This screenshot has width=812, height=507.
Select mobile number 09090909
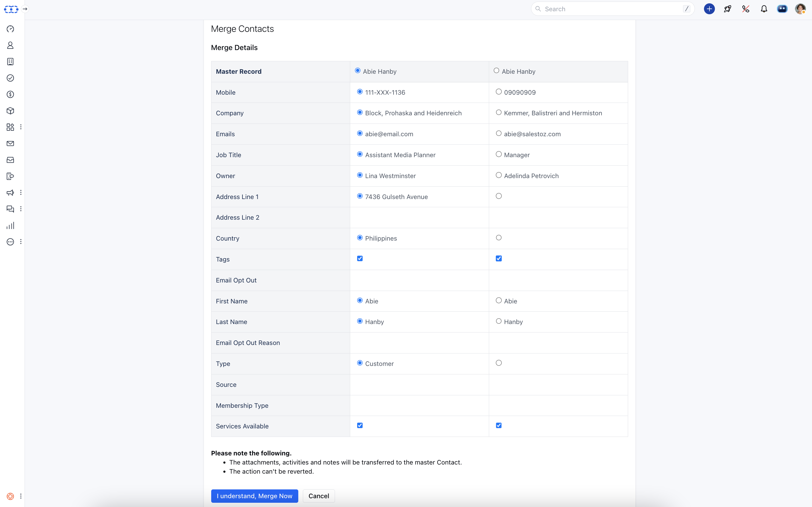pos(499,92)
